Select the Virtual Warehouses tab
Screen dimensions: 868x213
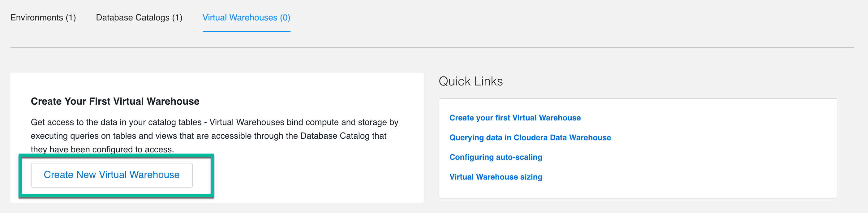(x=246, y=18)
